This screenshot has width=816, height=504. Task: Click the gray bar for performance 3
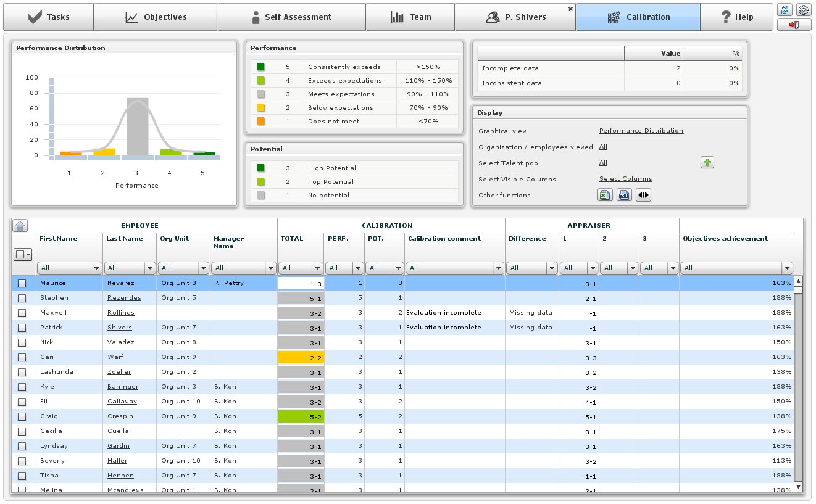tap(137, 126)
